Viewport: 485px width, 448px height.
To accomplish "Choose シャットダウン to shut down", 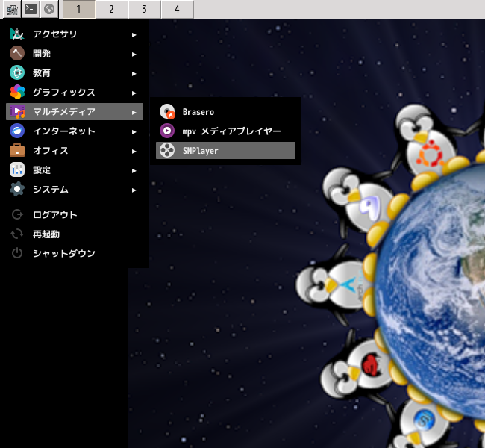I will click(x=75, y=253).
